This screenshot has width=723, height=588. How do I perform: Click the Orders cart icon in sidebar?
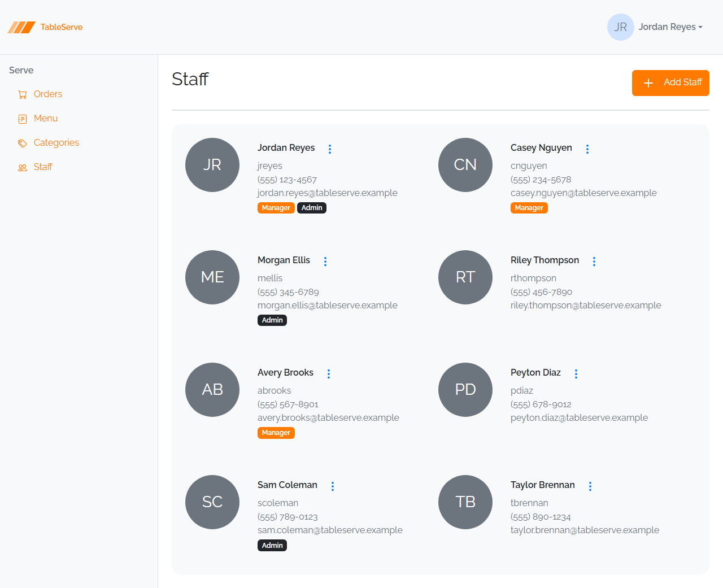tap(23, 95)
